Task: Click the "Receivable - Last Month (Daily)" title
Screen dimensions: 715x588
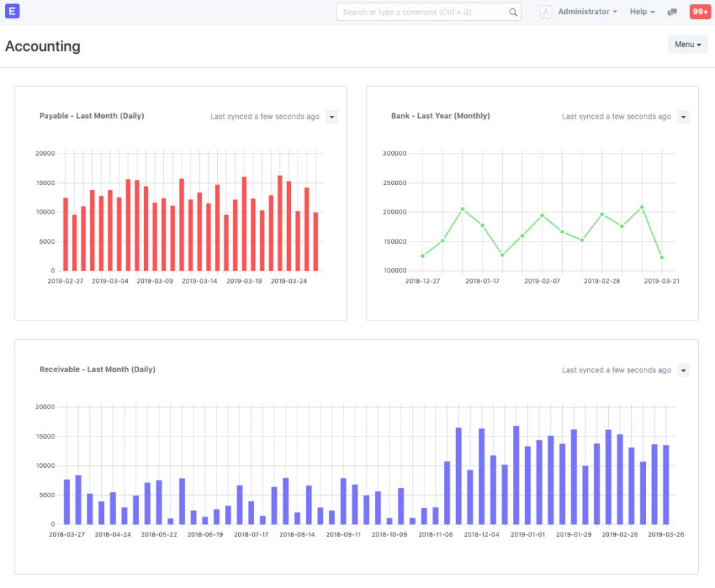Action: pyautogui.click(x=97, y=369)
